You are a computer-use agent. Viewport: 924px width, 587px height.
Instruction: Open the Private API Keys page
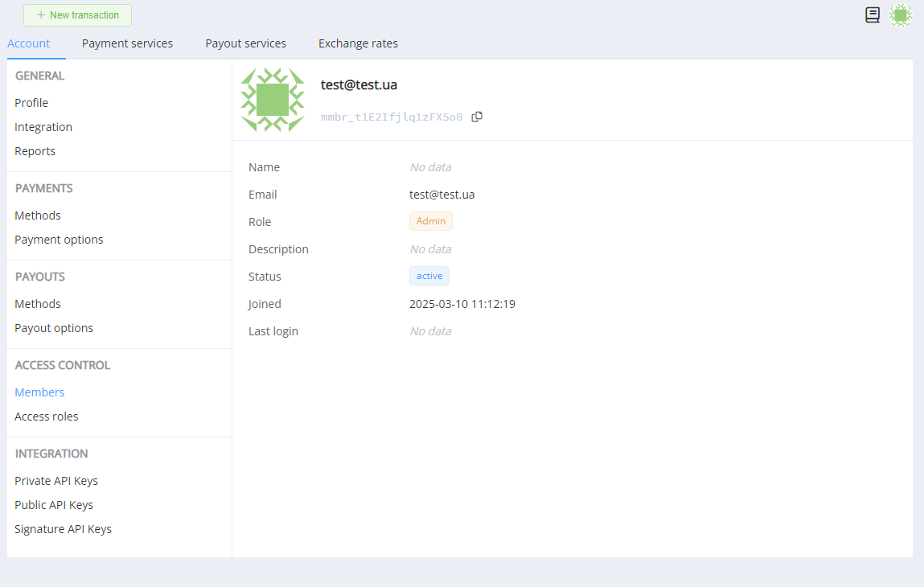pos(56,481)
